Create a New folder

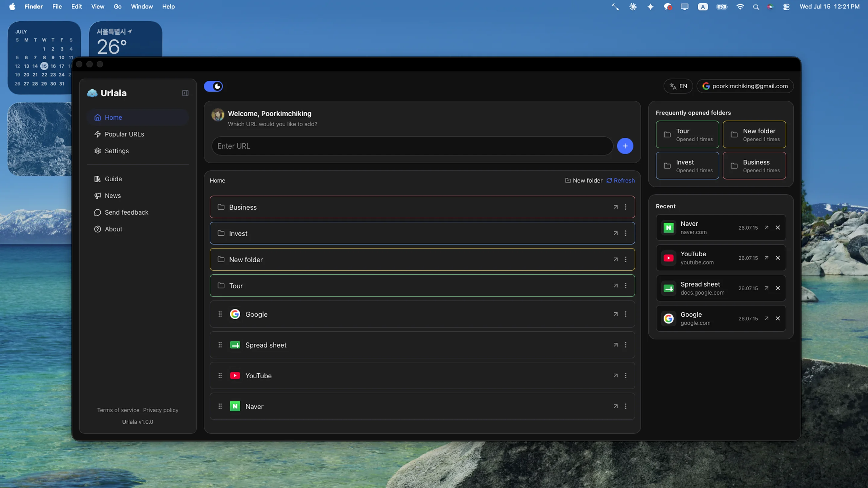(x=583, y=181)
